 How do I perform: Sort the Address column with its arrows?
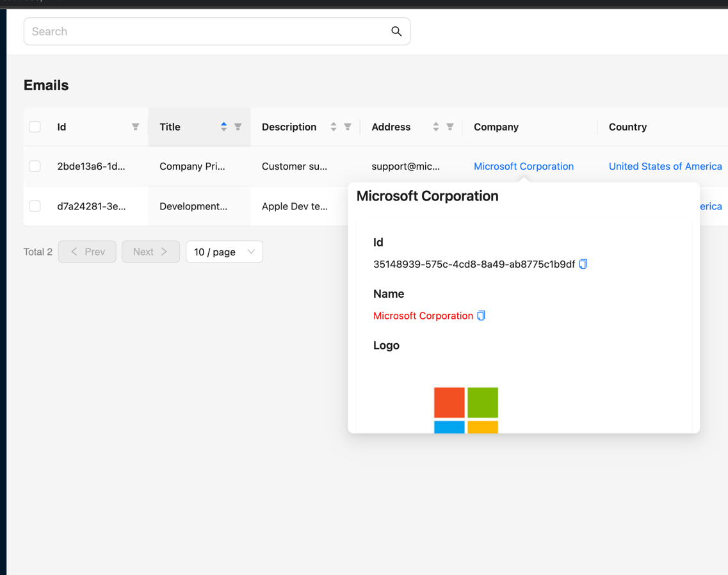click(x=435, y=127)
